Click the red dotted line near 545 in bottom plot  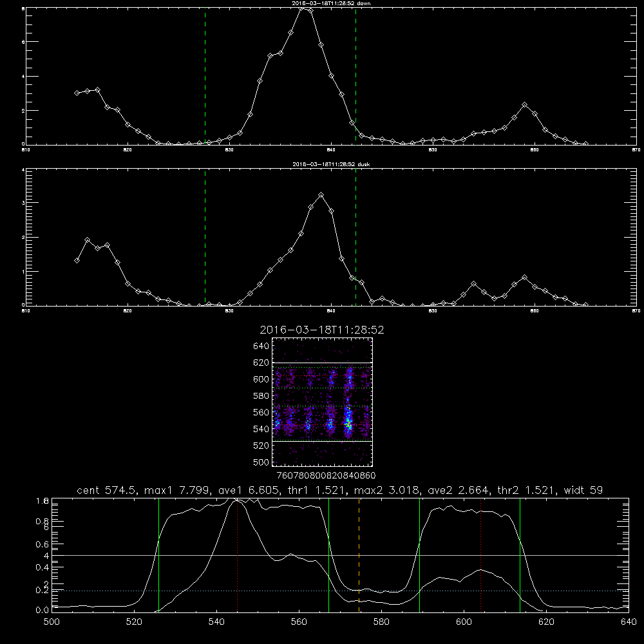(x=238, y=555)
